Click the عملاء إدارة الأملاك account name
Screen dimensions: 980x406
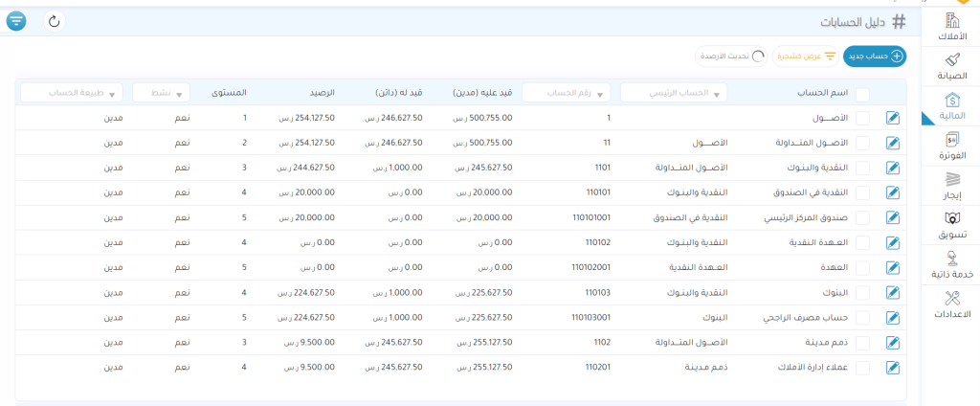(x=813, y=368)
